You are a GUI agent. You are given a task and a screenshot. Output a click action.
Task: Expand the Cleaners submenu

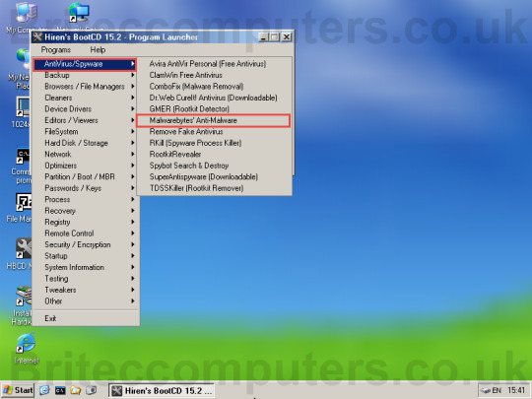[85, 98]
